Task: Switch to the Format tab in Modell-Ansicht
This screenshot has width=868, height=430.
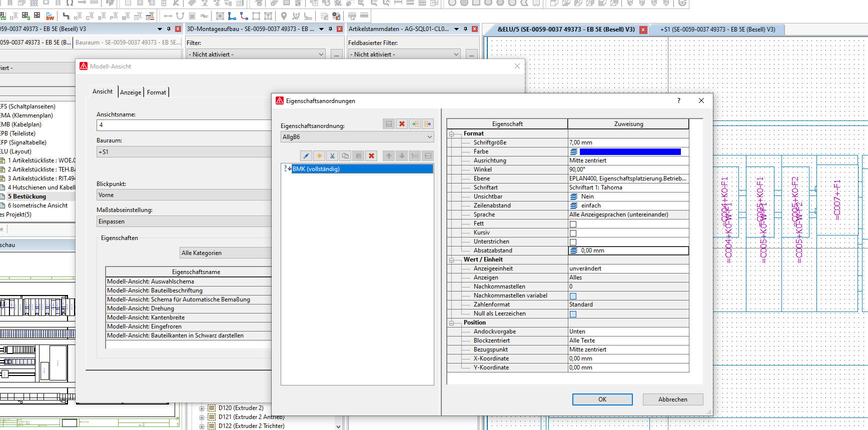Action: [x=157, y=92]
